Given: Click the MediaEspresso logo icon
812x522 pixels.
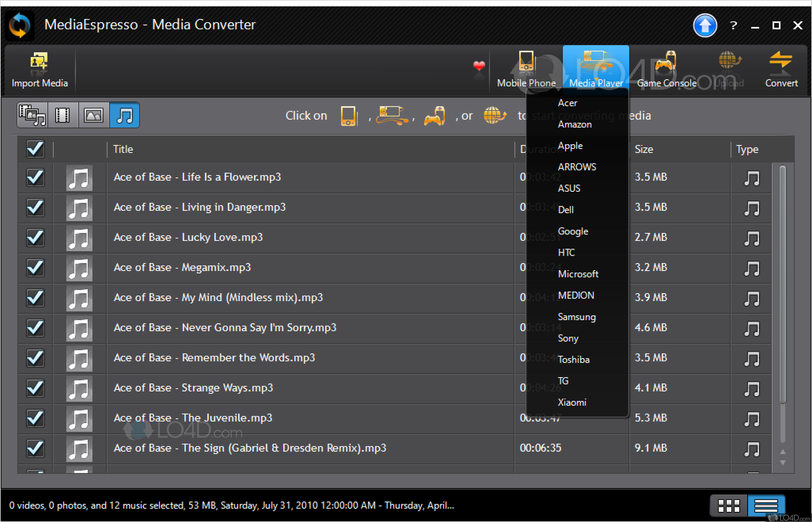Looking at the screenshot, I should coord(20,25).
